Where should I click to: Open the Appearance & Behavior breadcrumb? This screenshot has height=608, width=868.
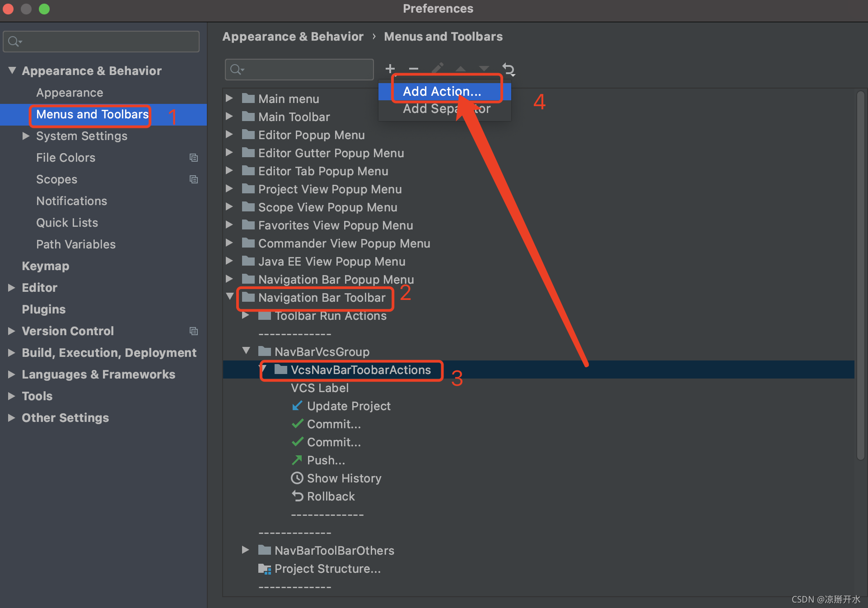click(293, 36)
